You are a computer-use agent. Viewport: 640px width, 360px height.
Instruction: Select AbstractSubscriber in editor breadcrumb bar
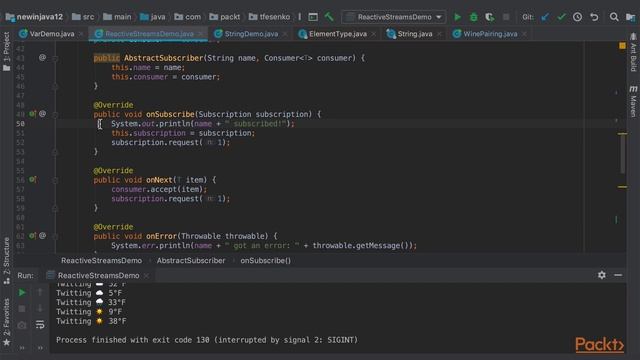coord(191,260)
